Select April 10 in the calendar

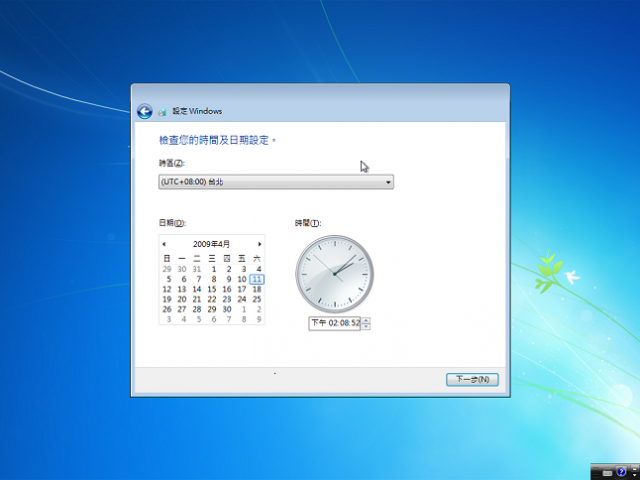[x=242, y=279]
